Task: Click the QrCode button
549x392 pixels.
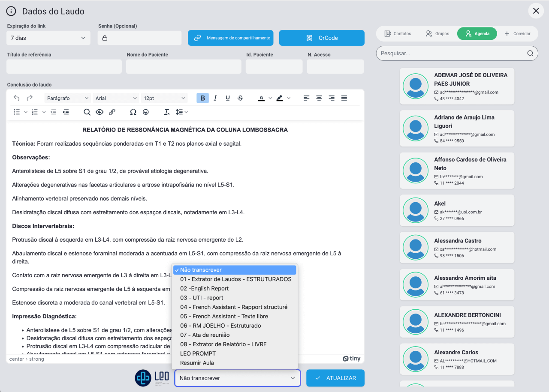Action: pyautogui.click(x=322, y=38)
